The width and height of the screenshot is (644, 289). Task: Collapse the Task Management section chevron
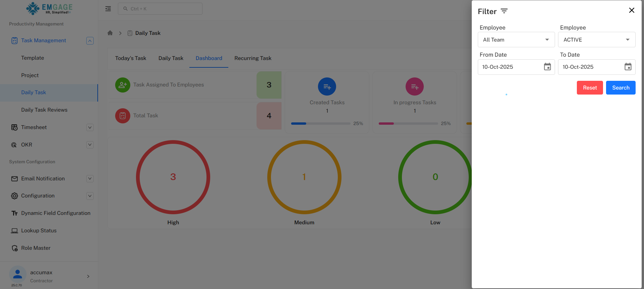coord(90,41)
